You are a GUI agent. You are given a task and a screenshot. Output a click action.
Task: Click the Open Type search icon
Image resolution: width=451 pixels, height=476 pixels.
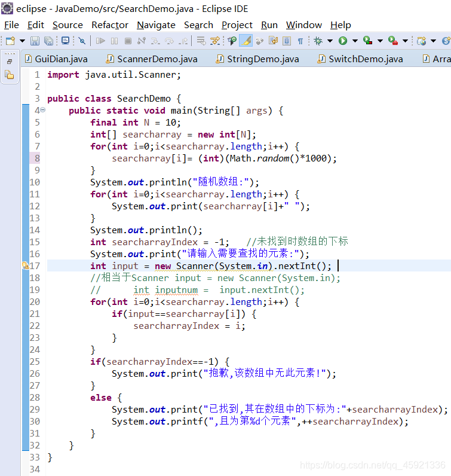point(232,41)
